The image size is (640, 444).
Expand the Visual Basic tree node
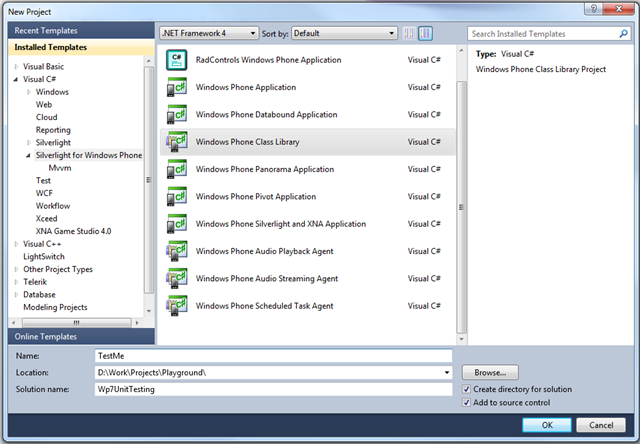[16, 67]
